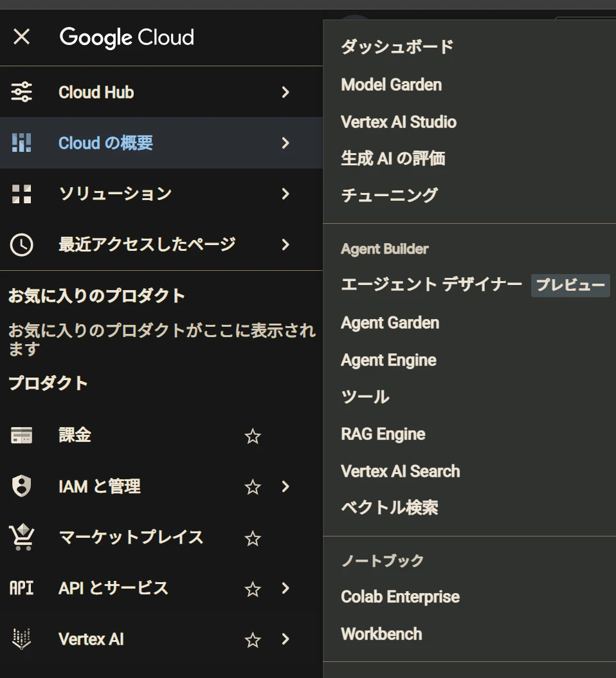Click the 課金 billing card icon
The width and height of the screenshot is (616, 678).
pos(22,435)
